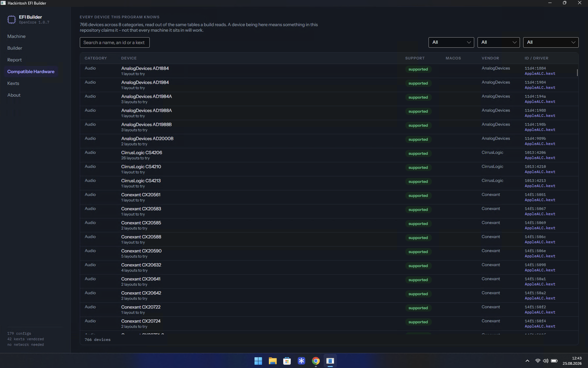Screen dimensions: 588x368
Task: Click the device ID 14f1:50a1
Action: click(x=535, y=279)
